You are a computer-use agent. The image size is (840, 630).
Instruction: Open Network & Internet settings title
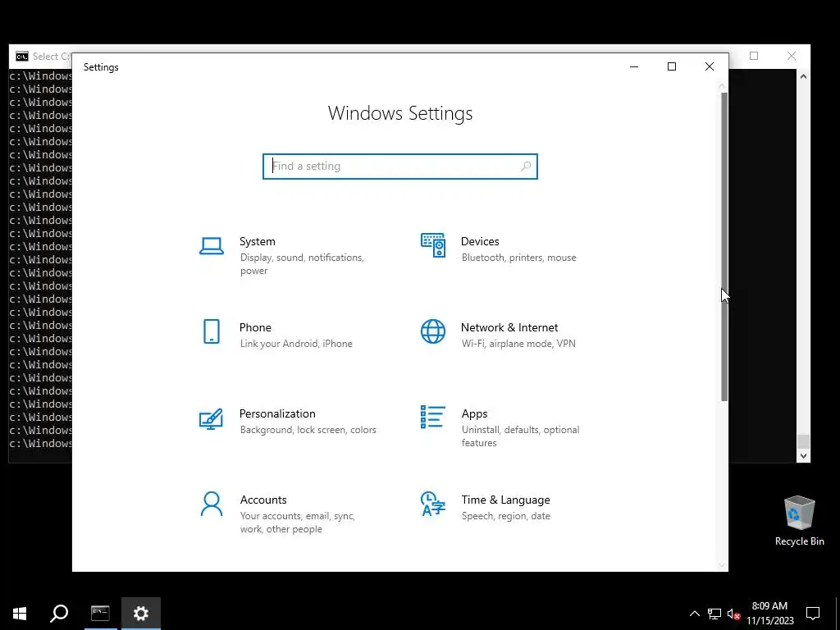[x=509, y=327]
